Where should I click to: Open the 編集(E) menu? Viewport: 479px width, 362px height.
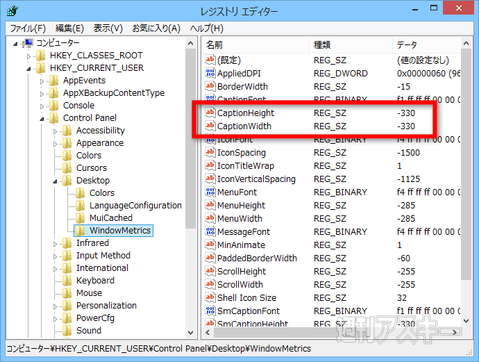[x=69, y=28]
